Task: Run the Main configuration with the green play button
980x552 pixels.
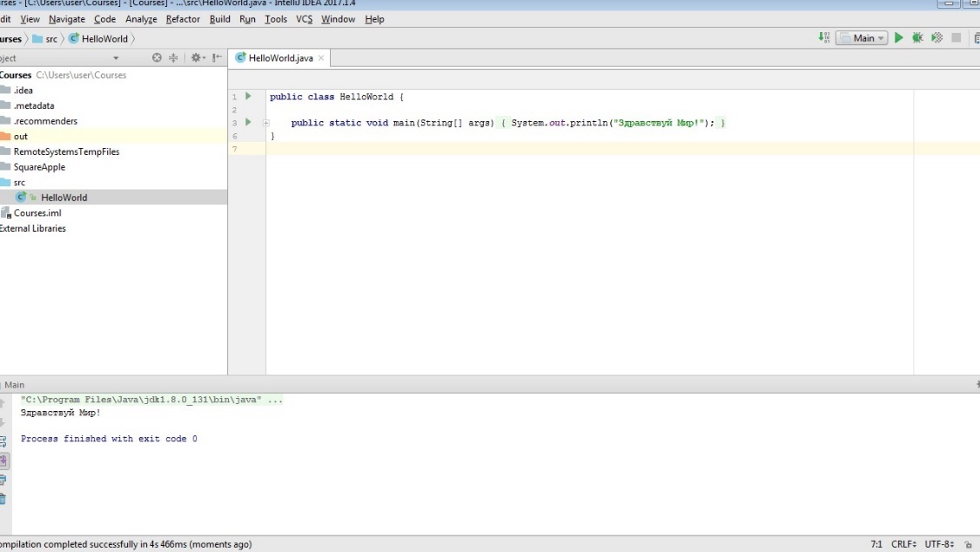Action: (x=899, y=38)
